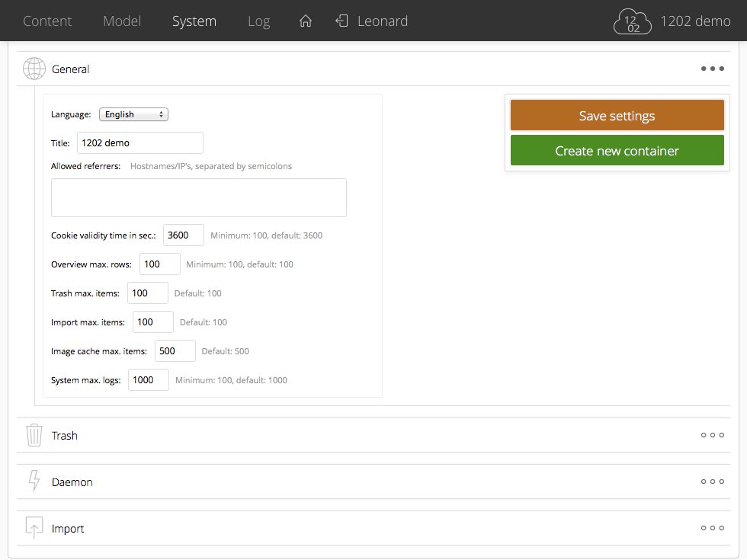Click Create new container button
Screen dimensions: 747x560
coord(617,151)
